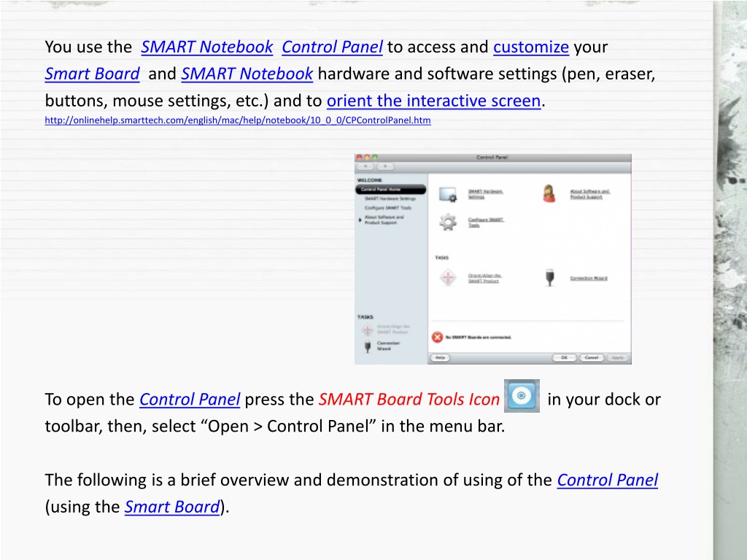Click the Orient/Align crosshair icon in main pane

click(448, 278)
